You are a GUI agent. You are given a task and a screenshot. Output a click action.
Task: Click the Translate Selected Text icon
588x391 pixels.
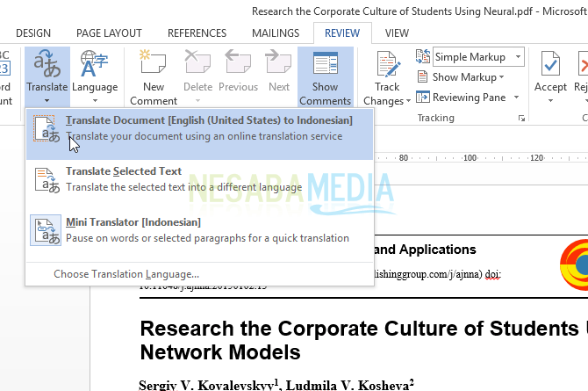pos(47,180)
